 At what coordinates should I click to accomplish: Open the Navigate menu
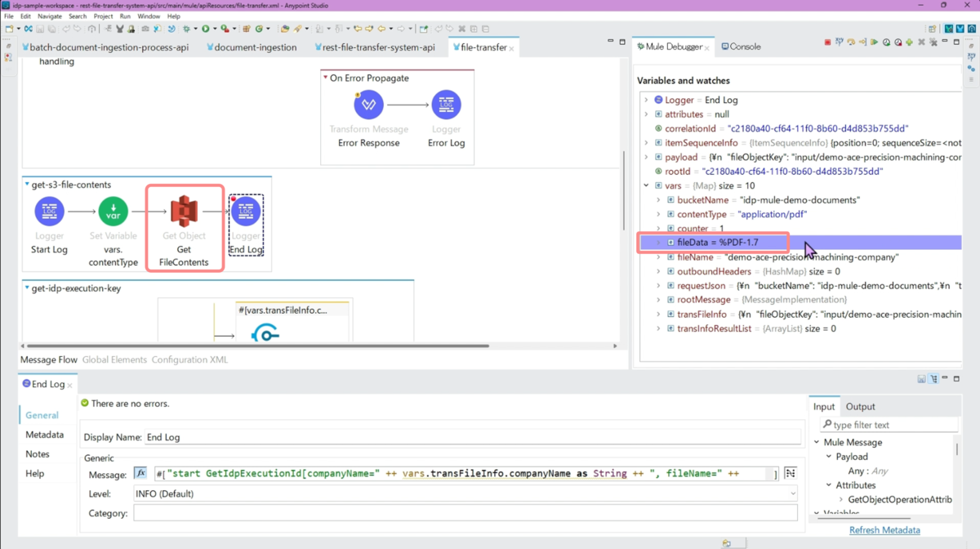49,16
